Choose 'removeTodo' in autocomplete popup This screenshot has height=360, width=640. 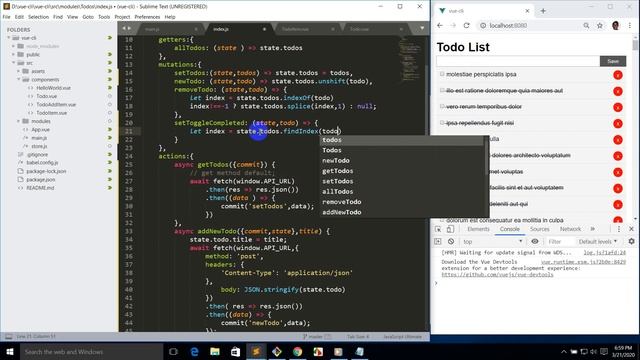[402, 202]
